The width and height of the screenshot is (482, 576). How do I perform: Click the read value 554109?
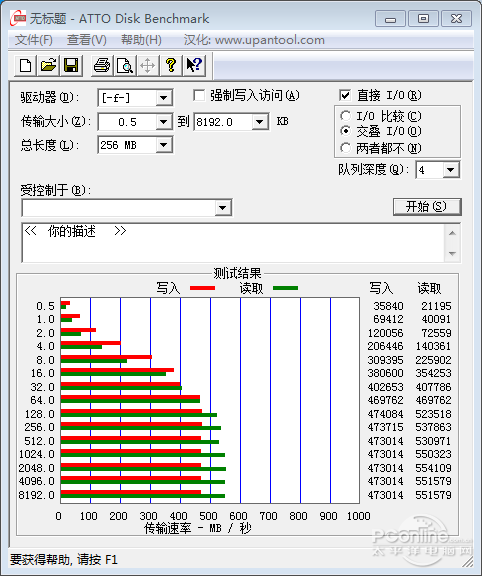click(x=434, y=468)
